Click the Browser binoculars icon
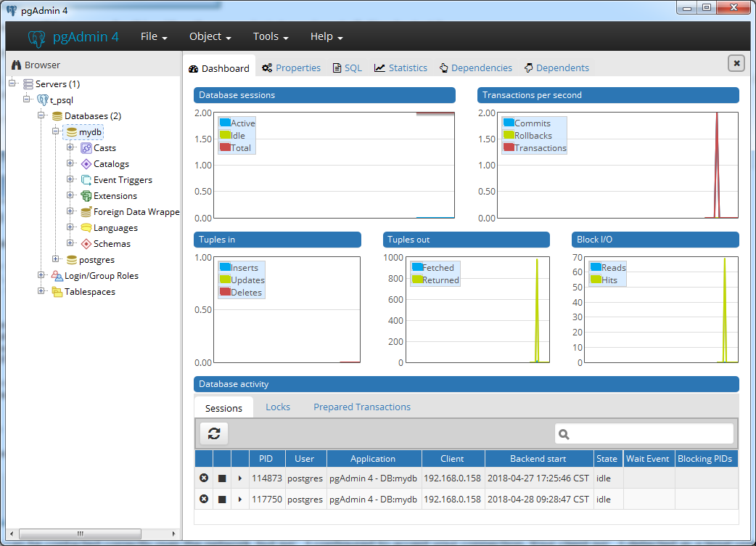 pos(17,65)
